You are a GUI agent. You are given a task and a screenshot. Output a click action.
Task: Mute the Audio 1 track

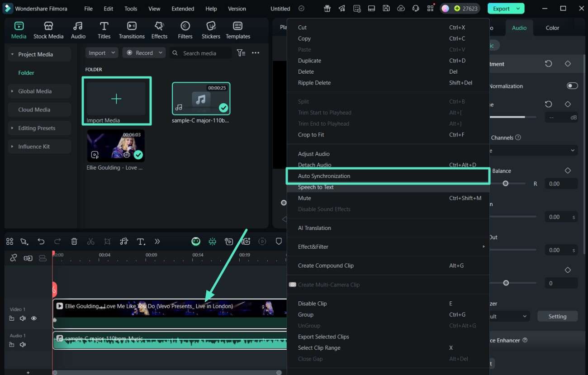(23, 345)
